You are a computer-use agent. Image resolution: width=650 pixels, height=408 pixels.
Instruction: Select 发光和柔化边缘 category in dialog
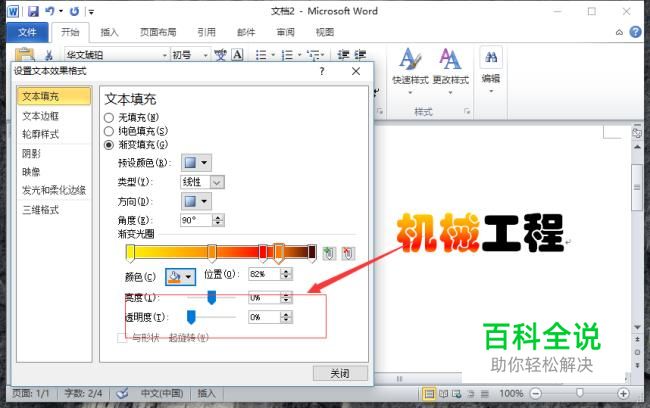(x=54, y=190)
